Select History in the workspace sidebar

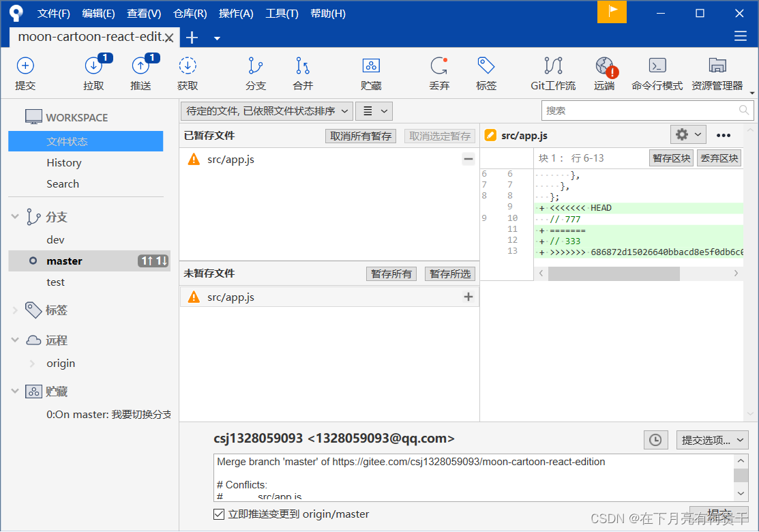tap(64, 162)
